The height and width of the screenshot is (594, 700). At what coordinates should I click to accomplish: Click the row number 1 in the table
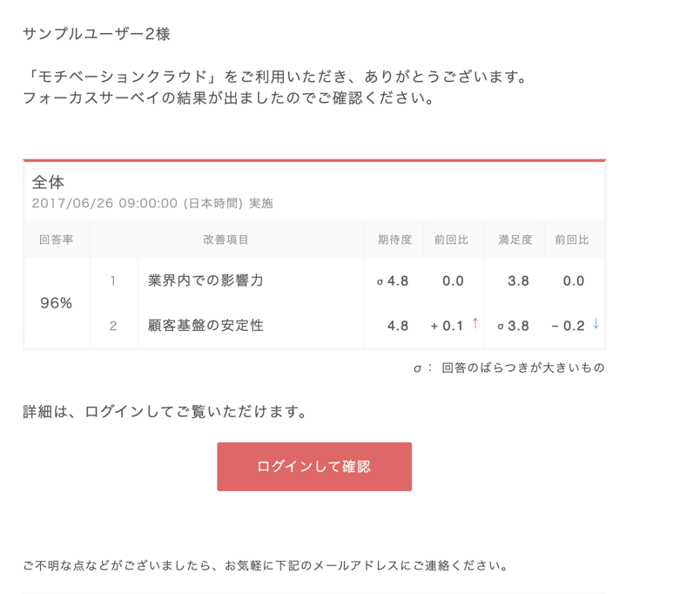[114, 281]
